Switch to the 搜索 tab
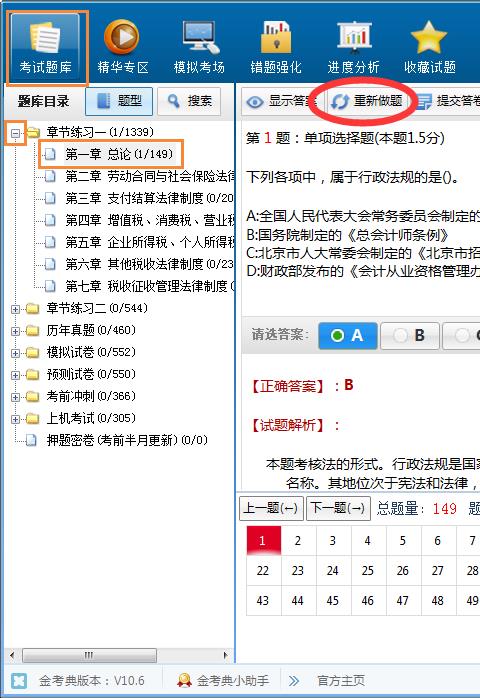This screenshot has width=480, height=698. (x=190, y=101)
